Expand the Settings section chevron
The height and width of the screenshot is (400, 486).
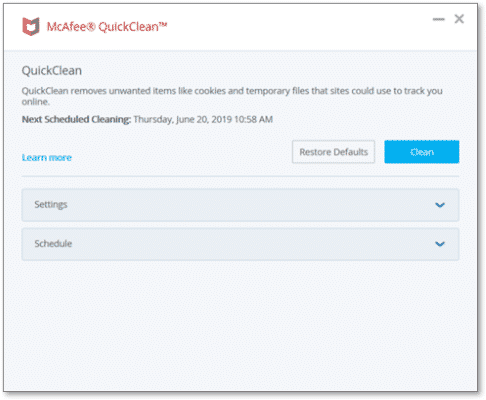click(440, 205)
